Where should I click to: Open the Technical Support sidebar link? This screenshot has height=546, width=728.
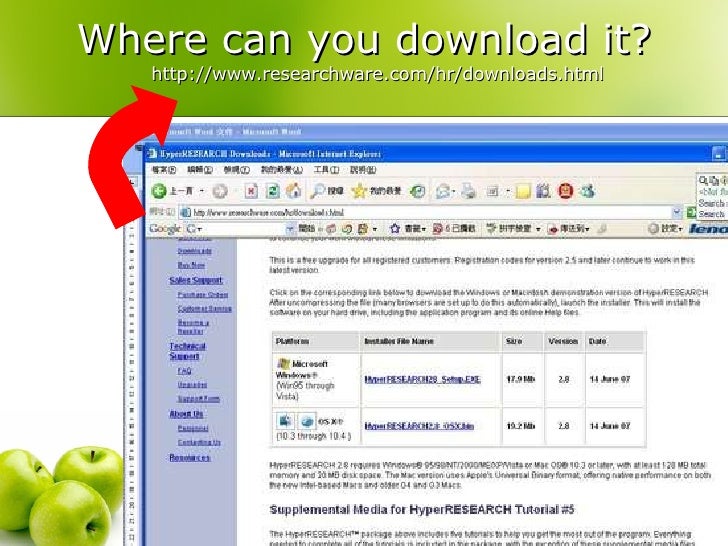pos(187,351)
